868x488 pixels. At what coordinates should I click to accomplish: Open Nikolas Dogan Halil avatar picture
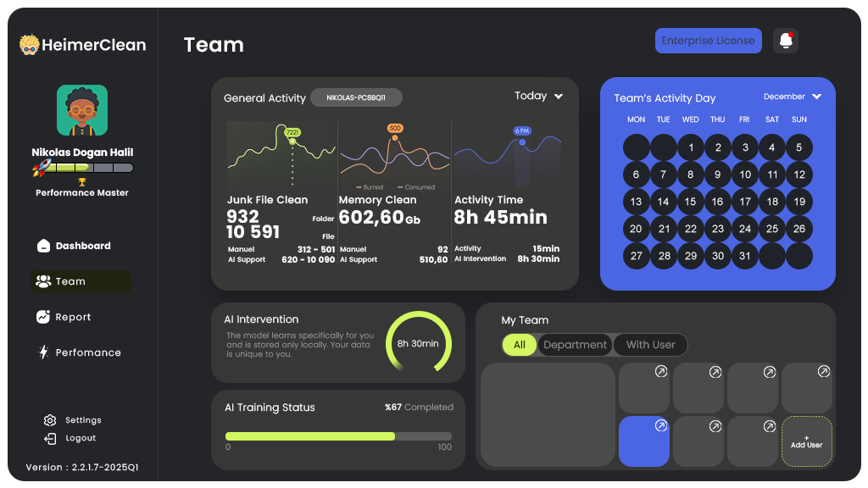pos(82,110)
